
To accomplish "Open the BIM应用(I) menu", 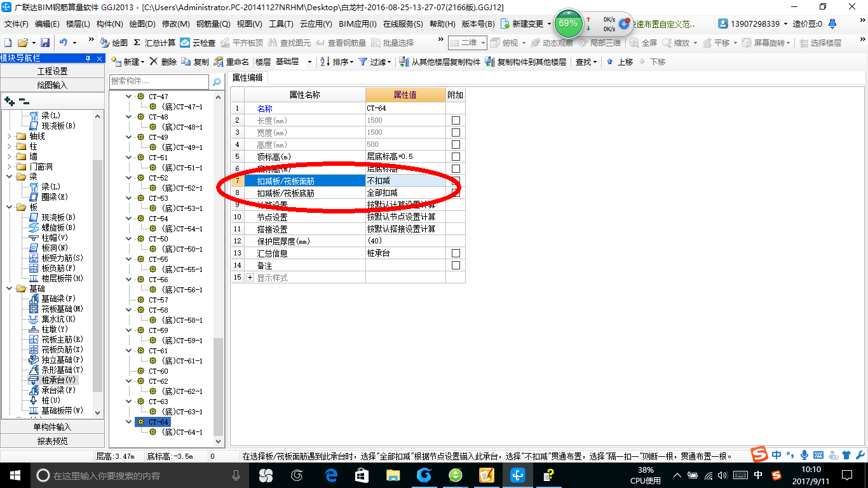I will tap(358, 24).
